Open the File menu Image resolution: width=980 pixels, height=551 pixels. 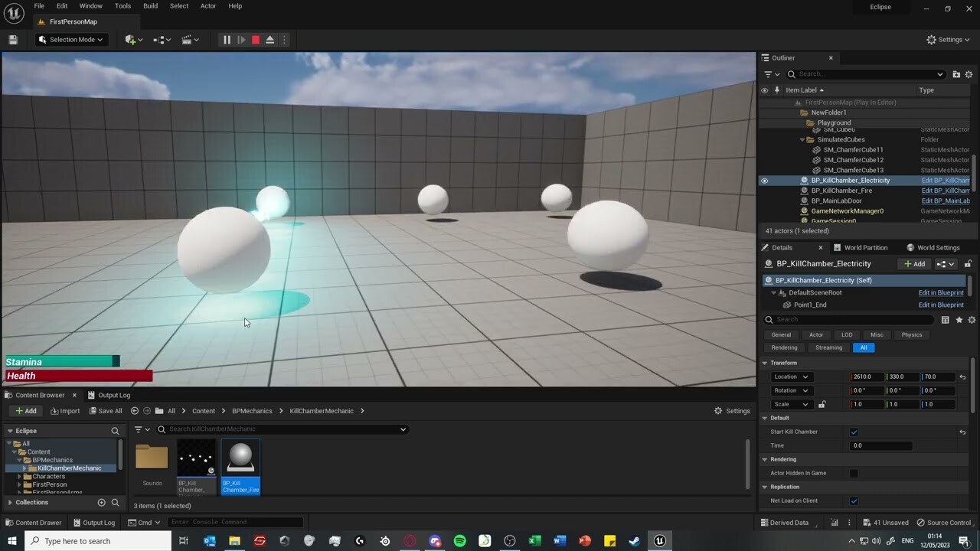tap(39, 6)
